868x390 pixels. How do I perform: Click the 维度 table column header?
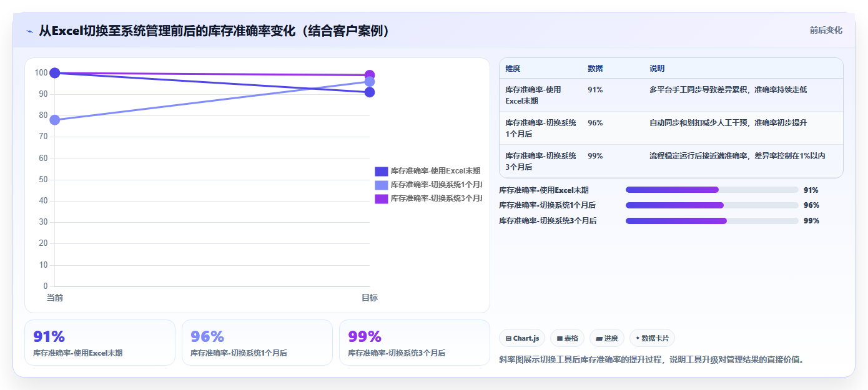(513, 69)
